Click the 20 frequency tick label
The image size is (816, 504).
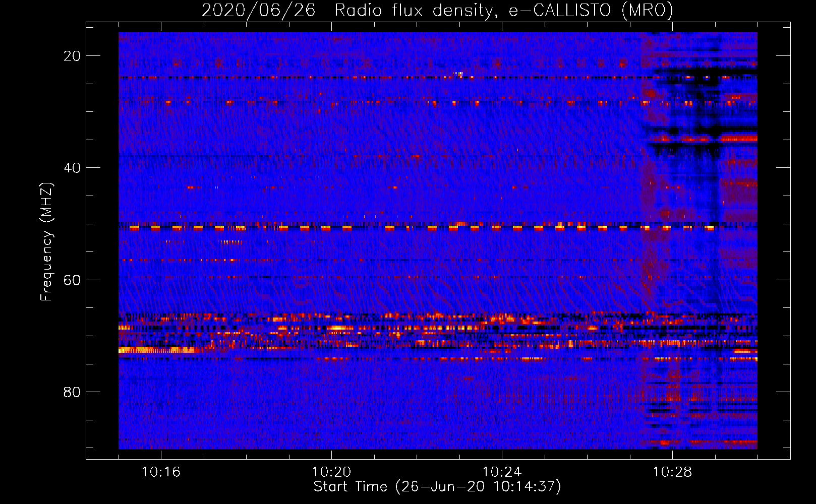(x=72, y=56)
